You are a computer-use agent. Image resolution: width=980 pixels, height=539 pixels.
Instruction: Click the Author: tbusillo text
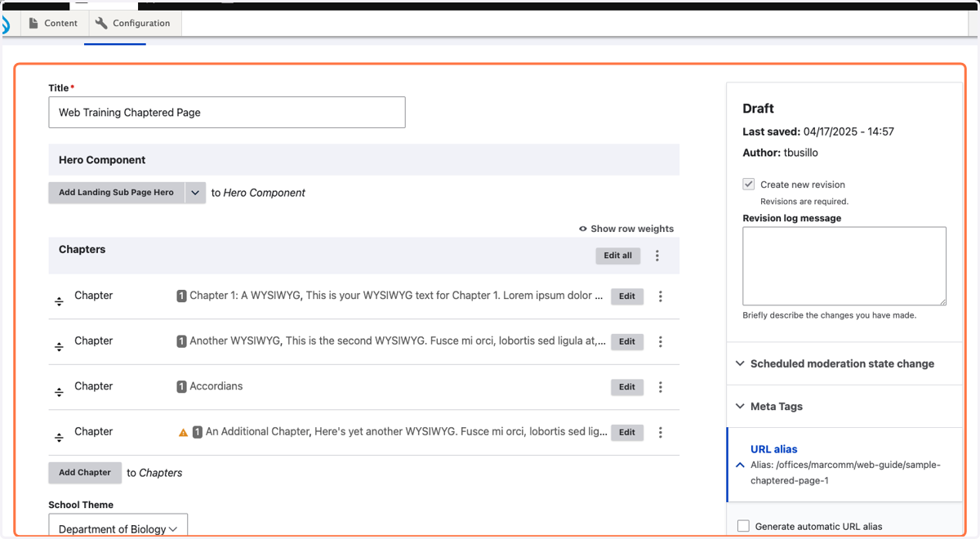[x=780, y=153]
